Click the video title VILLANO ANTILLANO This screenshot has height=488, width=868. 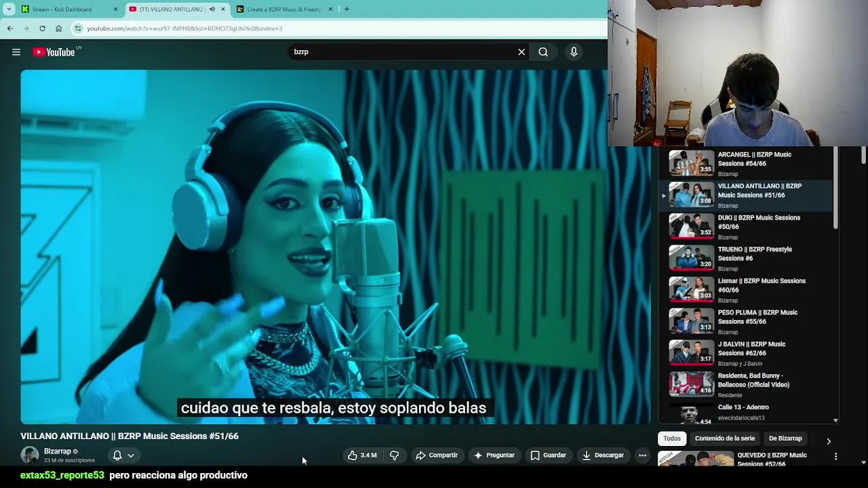click(130, 436)
